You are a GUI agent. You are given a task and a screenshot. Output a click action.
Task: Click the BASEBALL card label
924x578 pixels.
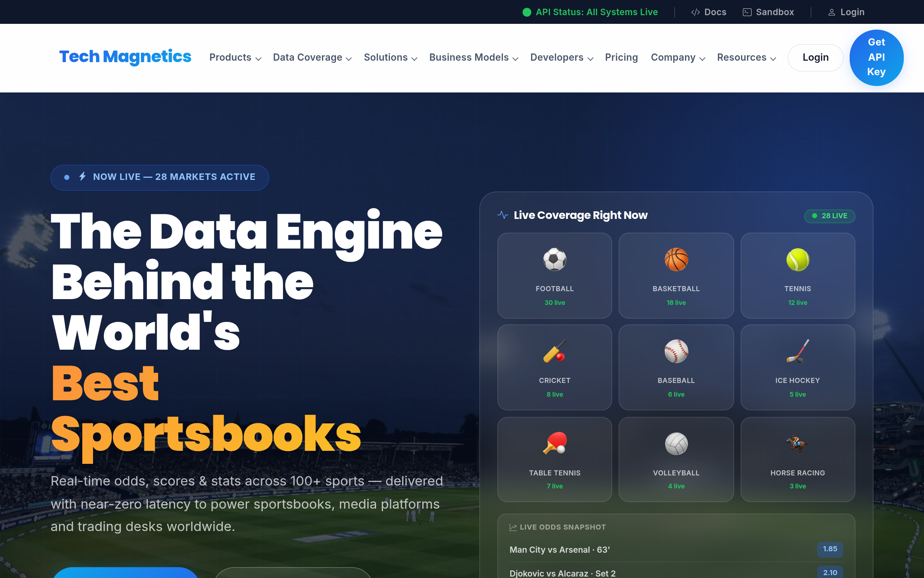click(x=676, y=380)
